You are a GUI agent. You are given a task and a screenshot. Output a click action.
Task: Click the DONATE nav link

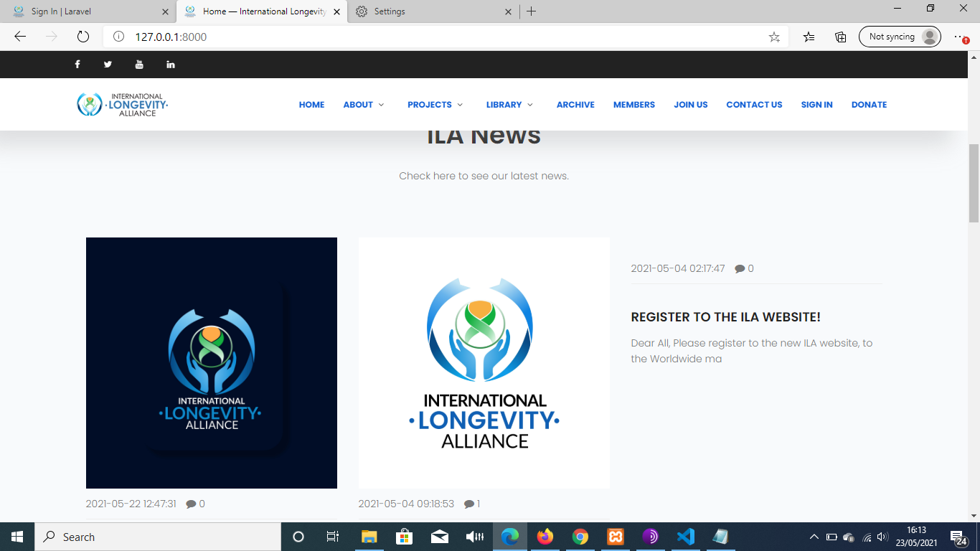(x=870, y=105)
